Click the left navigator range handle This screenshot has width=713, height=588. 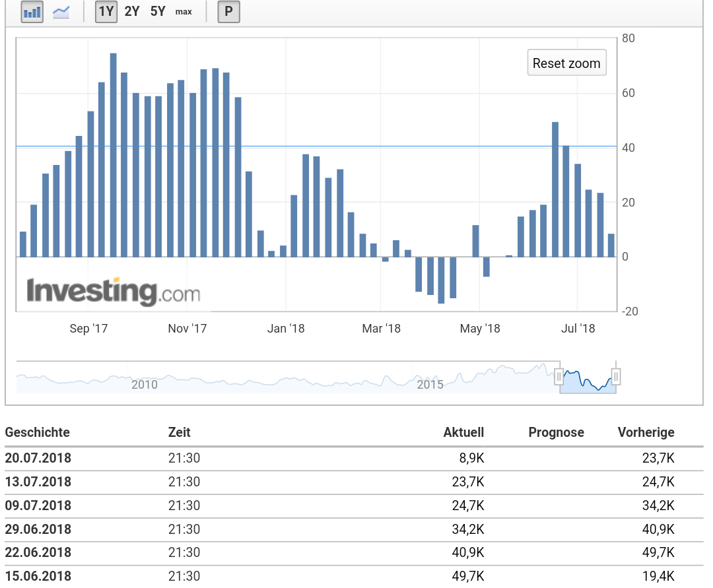pos(559,376)
